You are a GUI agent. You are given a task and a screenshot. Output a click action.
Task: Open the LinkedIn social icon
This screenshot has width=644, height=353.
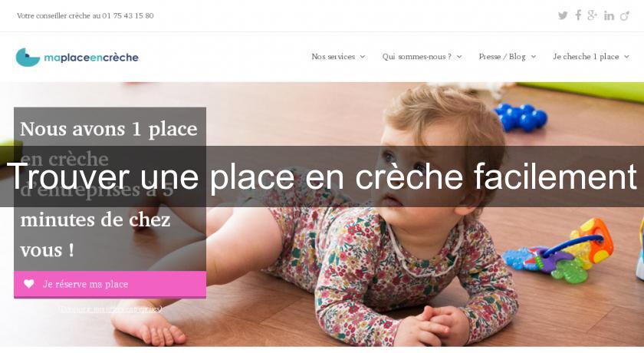coord(609,15)
